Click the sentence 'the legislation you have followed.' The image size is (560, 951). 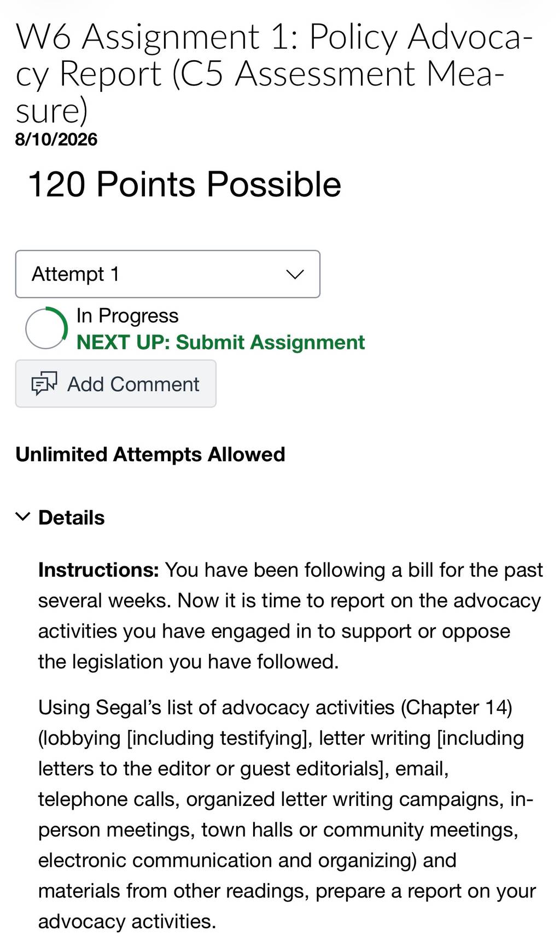188,662
